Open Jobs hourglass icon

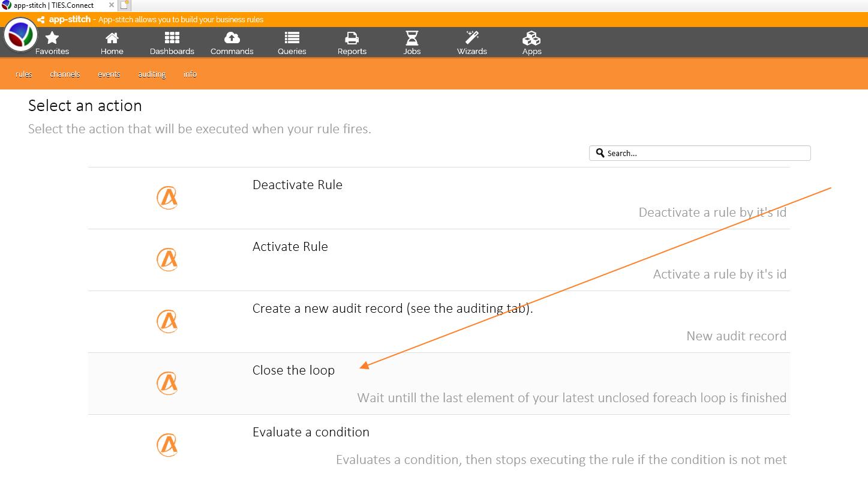coord(412,39)
